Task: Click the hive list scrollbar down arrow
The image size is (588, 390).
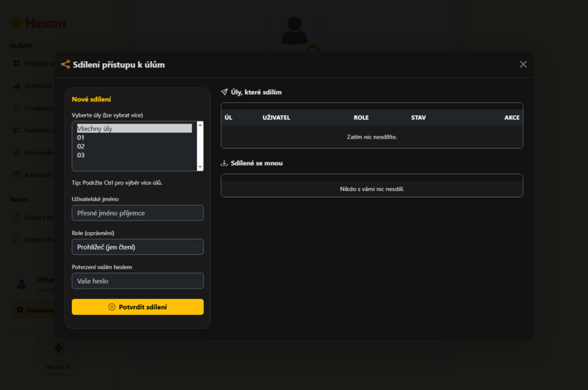Action: [x=200, y=167]
